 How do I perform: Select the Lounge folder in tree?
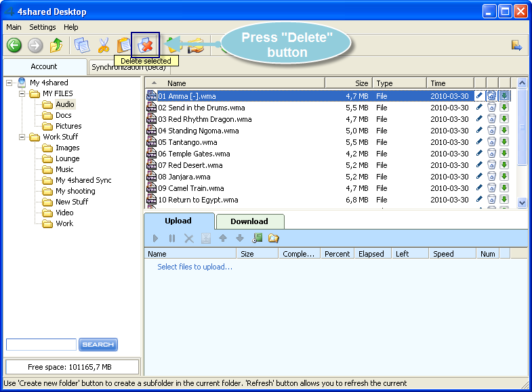pyautogui.click(x=68, y=158)
